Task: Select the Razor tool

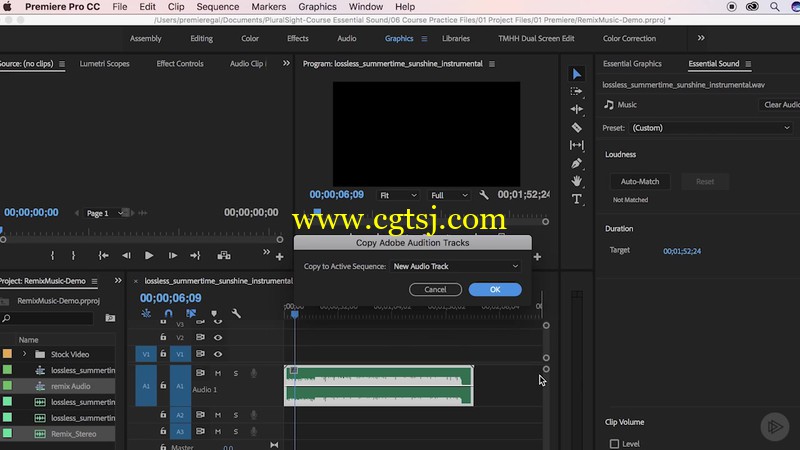Action: pos(577,128)
